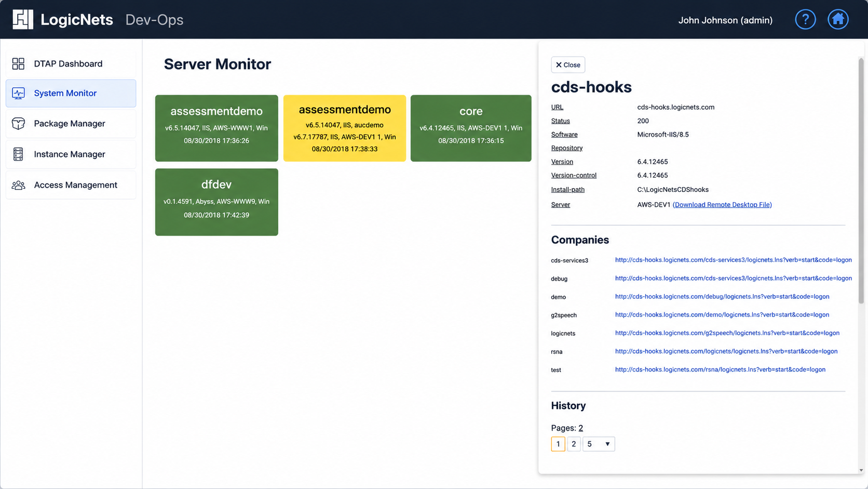Click the Package Manager box icon

(x=18, y=123)
